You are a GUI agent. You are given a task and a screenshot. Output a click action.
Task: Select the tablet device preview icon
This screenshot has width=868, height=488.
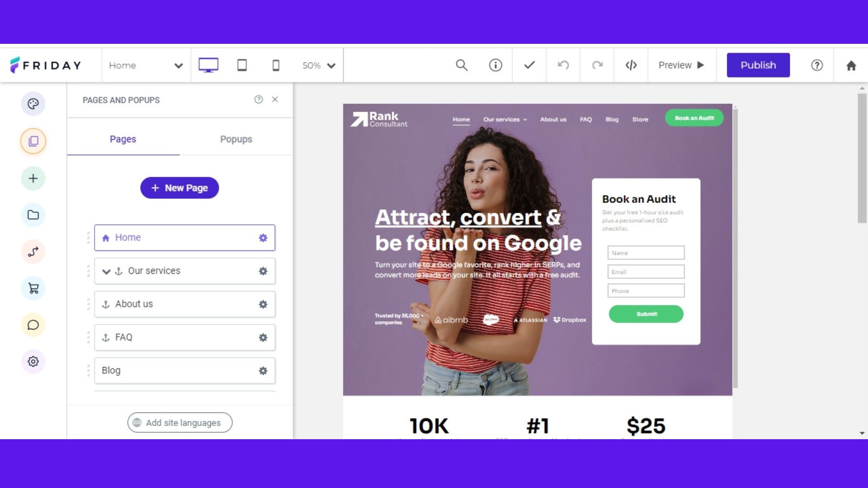[242, 65]
